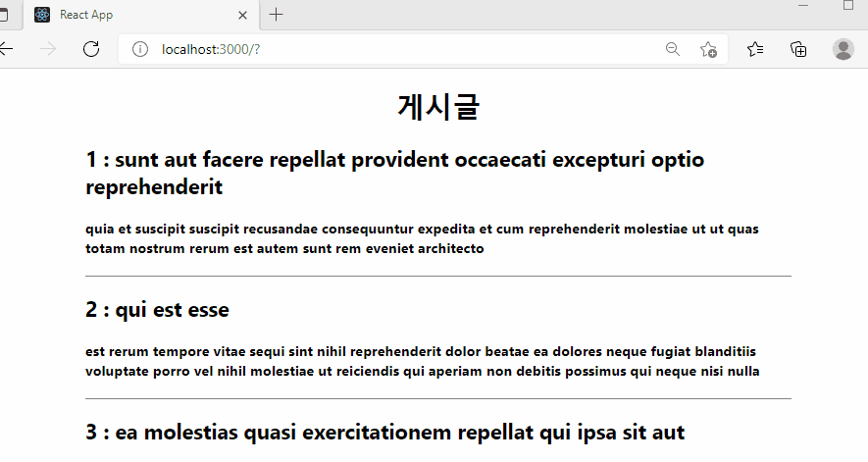Open the Favorites list icon
868x462 pixels.
pyautogui.click(x=755, y=49)
